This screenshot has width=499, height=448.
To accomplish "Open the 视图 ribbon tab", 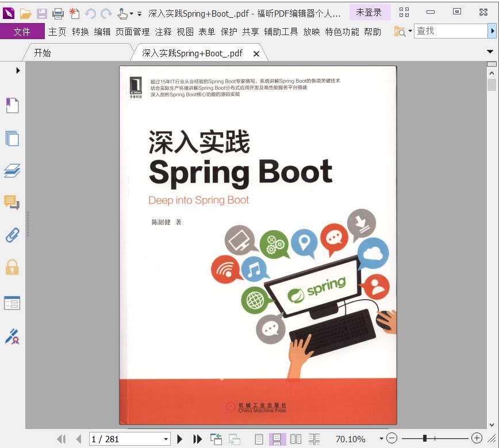I will click(x=185, y=32).
